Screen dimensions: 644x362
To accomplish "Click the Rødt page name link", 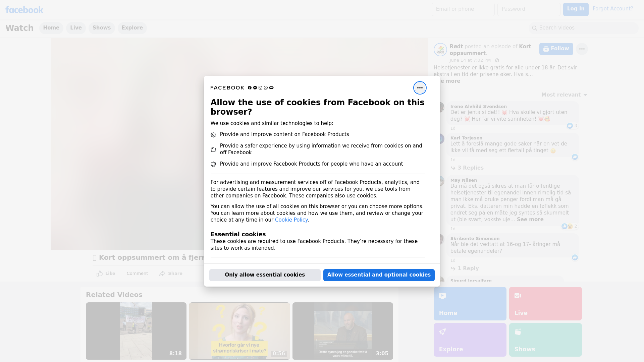I will (x=456, y=47).
